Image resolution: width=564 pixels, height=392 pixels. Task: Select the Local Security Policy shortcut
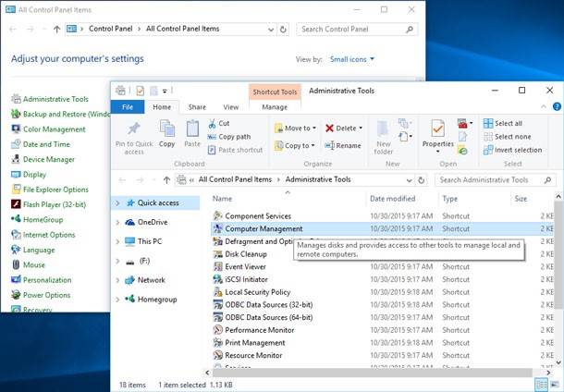click(x=258, y=292)
